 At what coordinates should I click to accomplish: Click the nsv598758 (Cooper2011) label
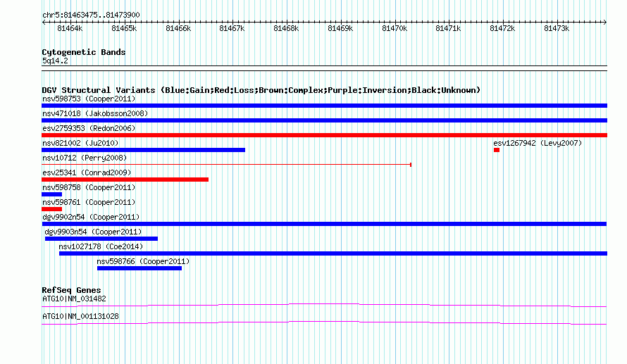point(89,187)
